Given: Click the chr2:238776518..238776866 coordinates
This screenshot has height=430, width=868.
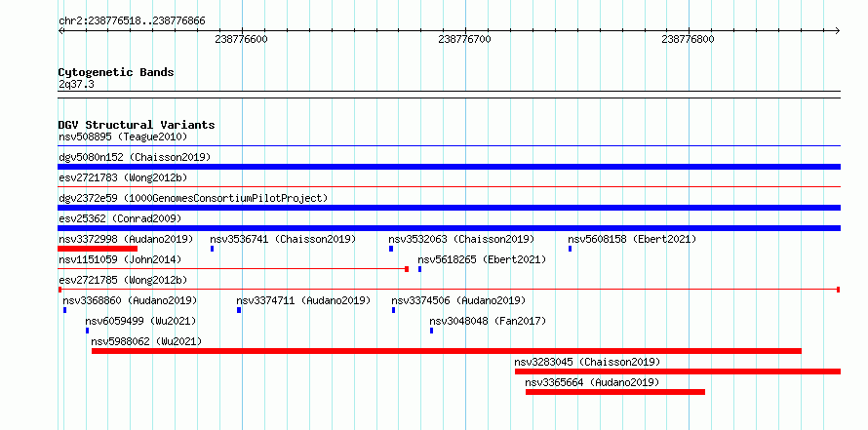Looking at the screenshot, I should point(132,21).
